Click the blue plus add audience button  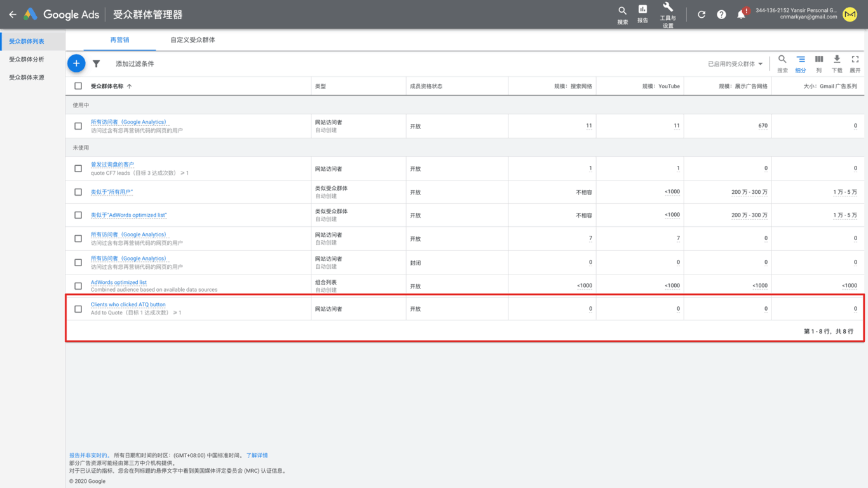click(76, 64)
